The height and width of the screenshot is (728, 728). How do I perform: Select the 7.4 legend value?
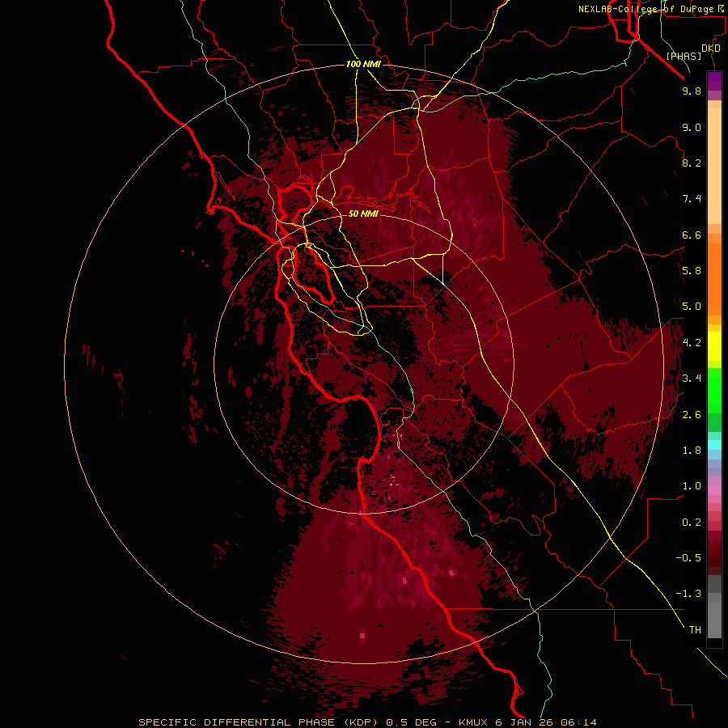click(692, 199)
